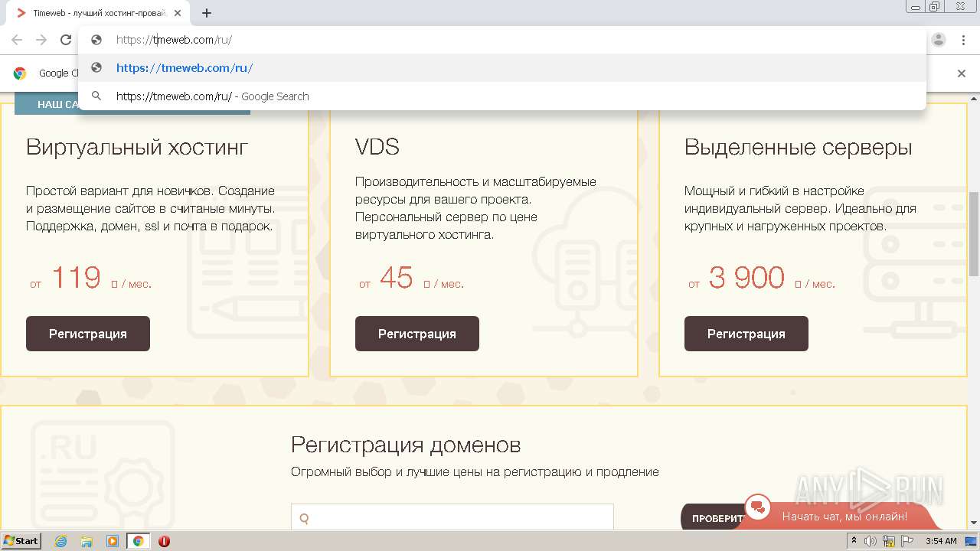Screen dimensions: 980x551
Task: Close the Timeweb browser tab
Action: 178,13
